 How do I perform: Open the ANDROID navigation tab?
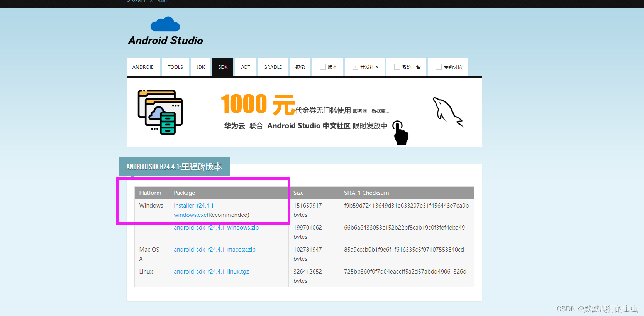143,67
